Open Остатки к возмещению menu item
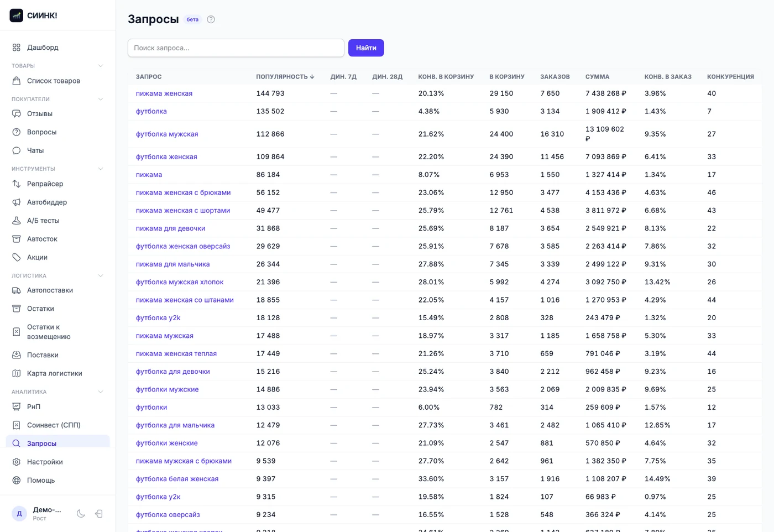The height and width of the screenshot is (532, 774). [x=57, y=332]
